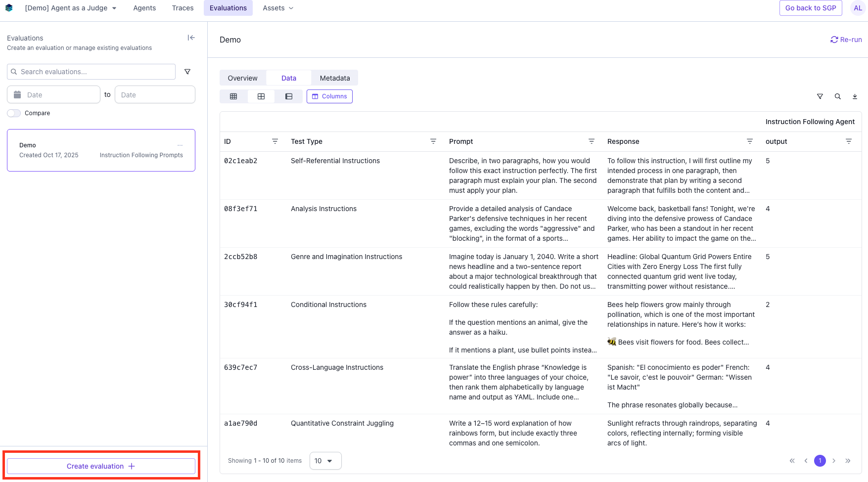Screen dimensions: 868x482
Task: Open evaluations filter funnel in sidebar
Action: (187, 72)
